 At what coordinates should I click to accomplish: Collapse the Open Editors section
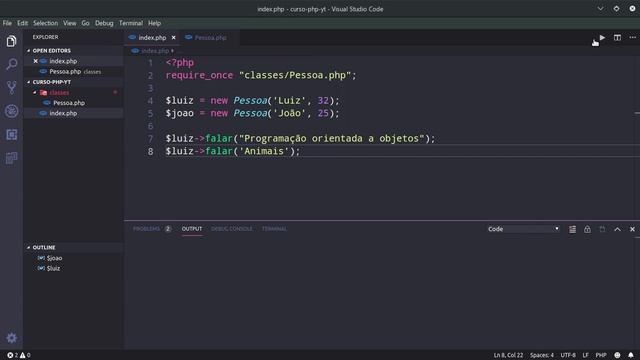pos(51,51)
